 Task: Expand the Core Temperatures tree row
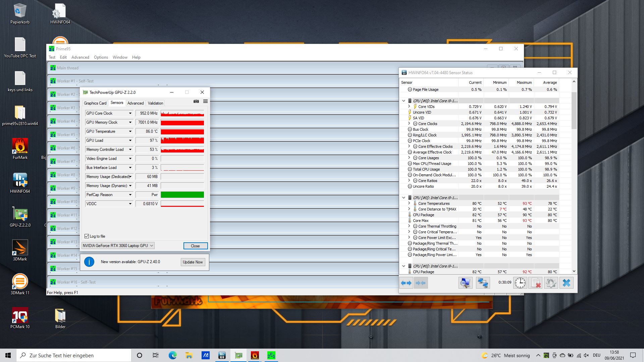coord(409,203)
